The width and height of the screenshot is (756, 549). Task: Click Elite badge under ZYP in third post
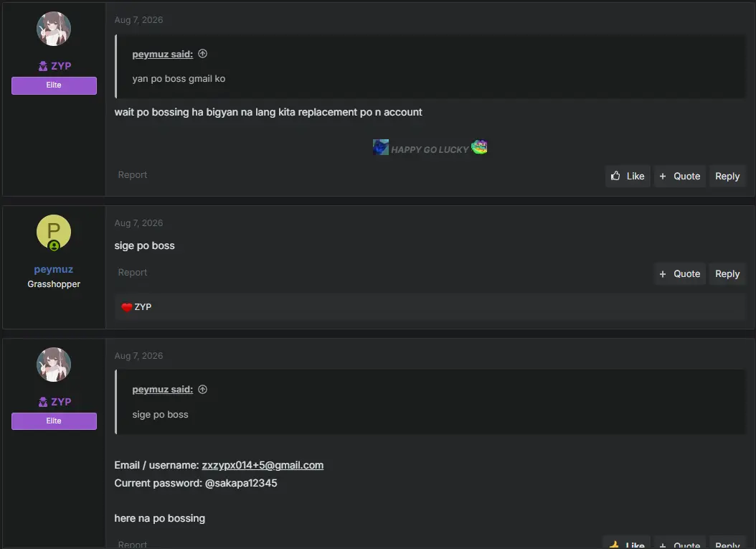[54, 421]
